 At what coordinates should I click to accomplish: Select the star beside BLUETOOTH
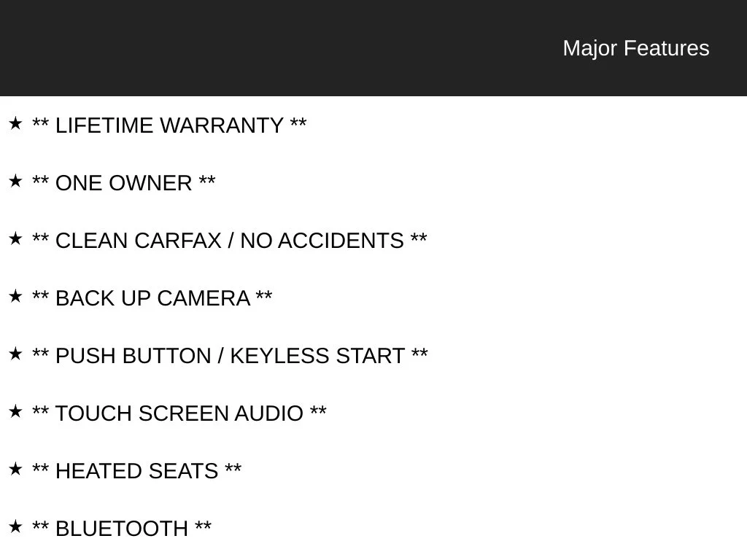pos(15,527)
